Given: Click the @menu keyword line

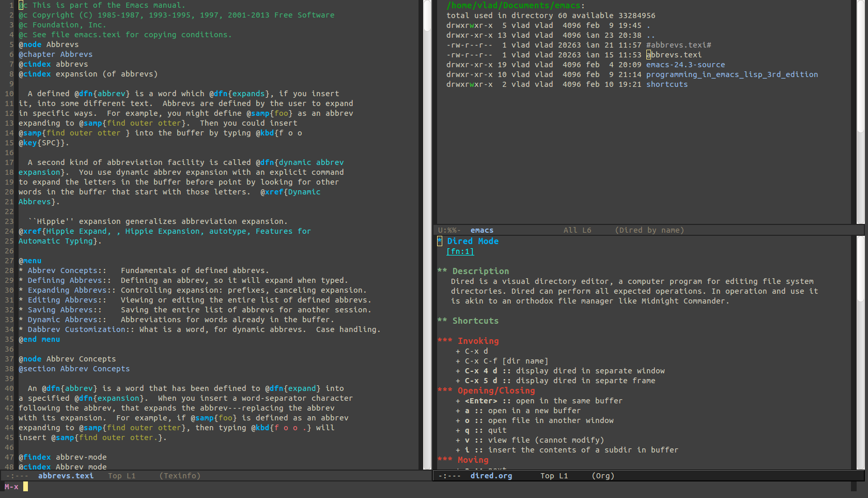Looking at the screenshot, I should pos(30,261).
